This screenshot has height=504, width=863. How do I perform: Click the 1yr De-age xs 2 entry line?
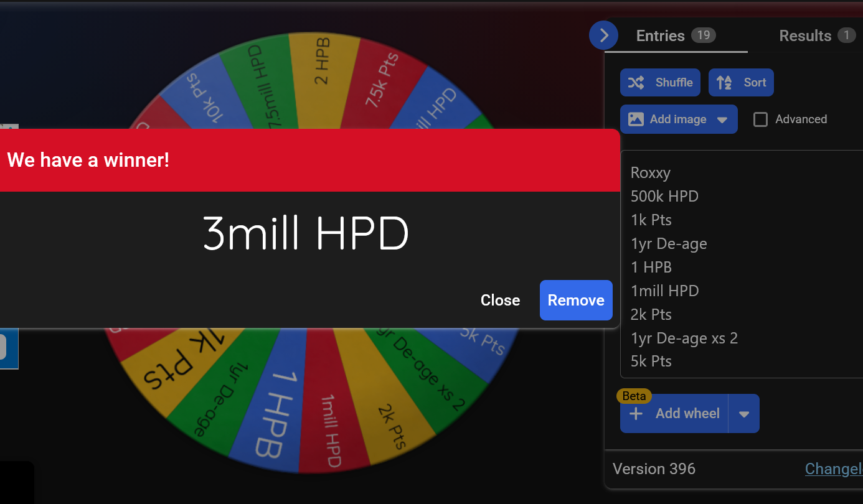click(684, 338)
